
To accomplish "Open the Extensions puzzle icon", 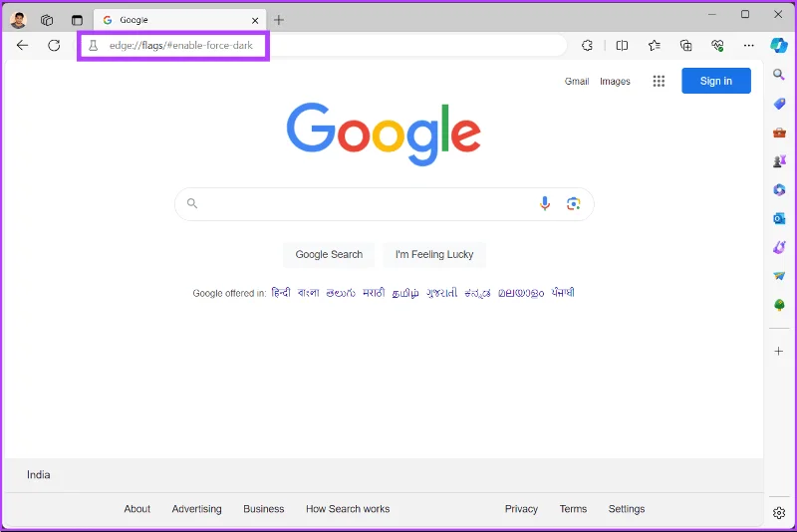I will click(x=587, y=46).
